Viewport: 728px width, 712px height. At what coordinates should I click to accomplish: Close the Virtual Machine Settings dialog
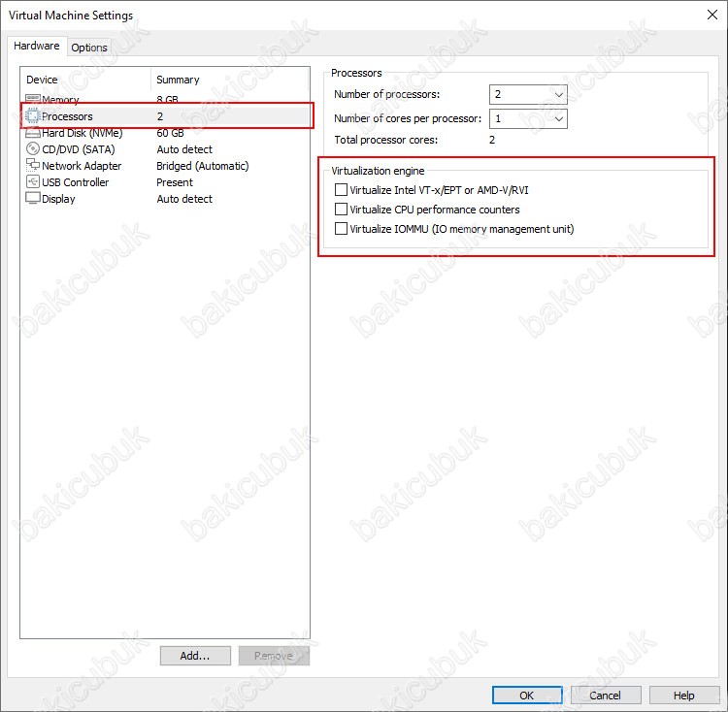712,15
